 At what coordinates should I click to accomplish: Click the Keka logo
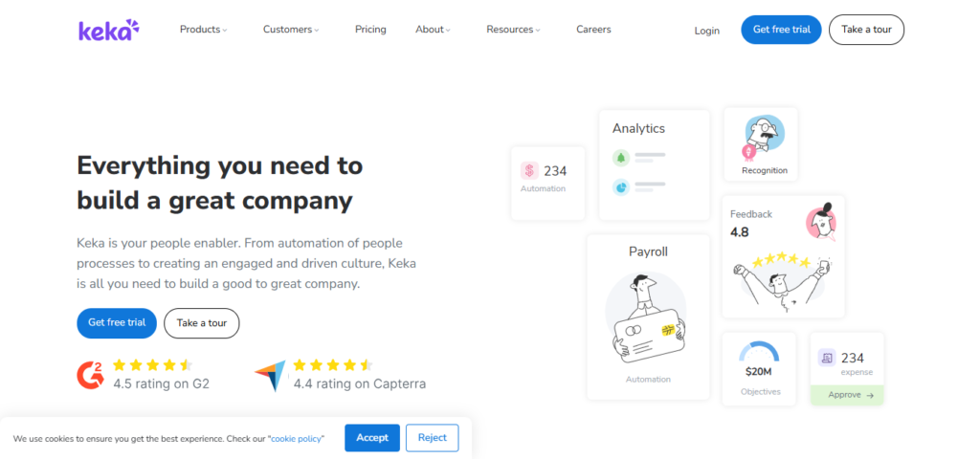pos(108,30)
